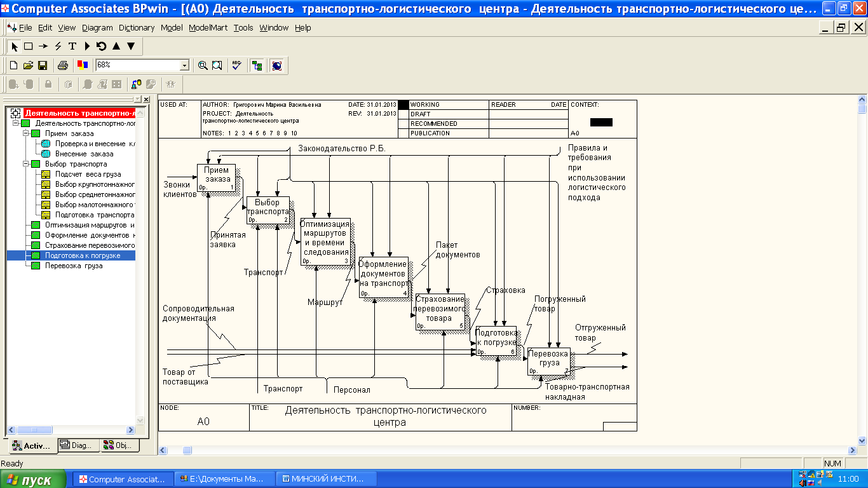Select Оптимизация маршрутов tree item
Viewport: 868px width, 488px height.
(x=90, y=225)
